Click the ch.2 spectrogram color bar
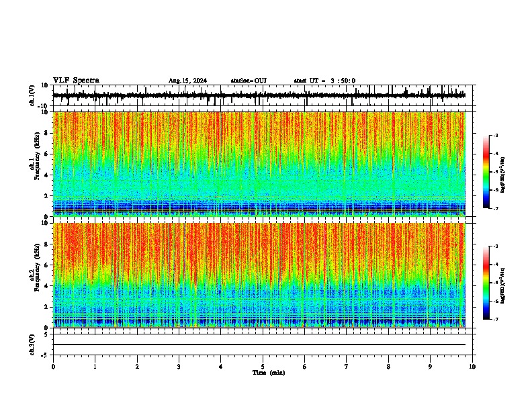 pyautogui.click(x=486, y=283)
